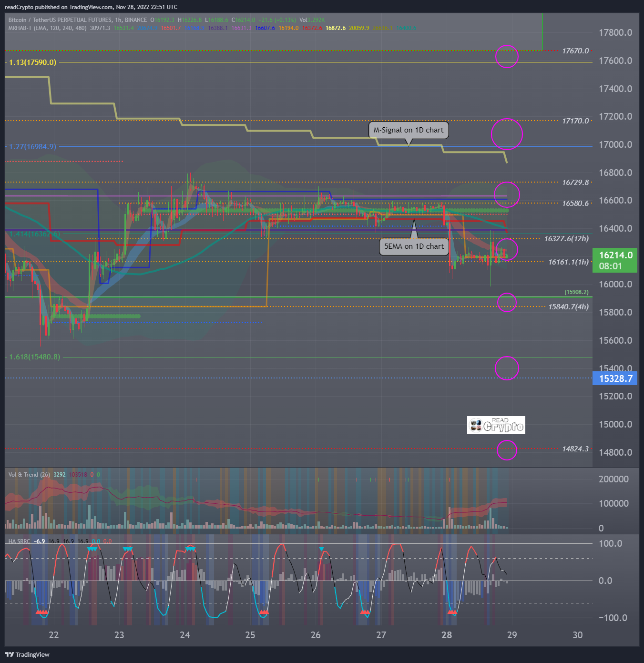644x663 pixels.
Task: Click the TradingView logo at bottom left
Action: [27, 654]
